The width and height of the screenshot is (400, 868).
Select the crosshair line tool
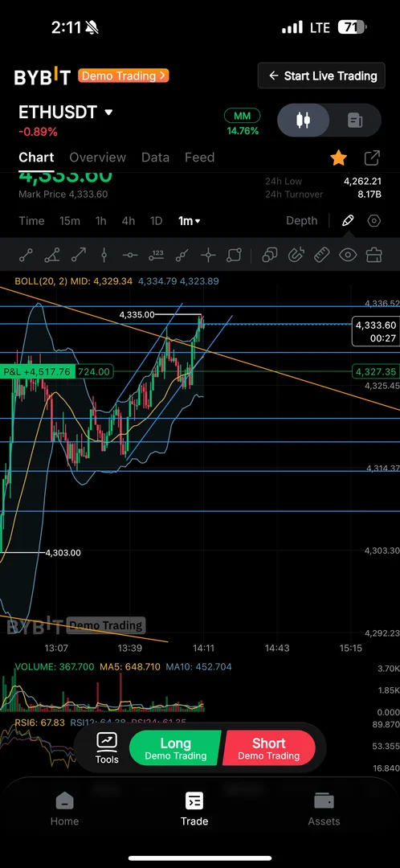tap(208, 256)
